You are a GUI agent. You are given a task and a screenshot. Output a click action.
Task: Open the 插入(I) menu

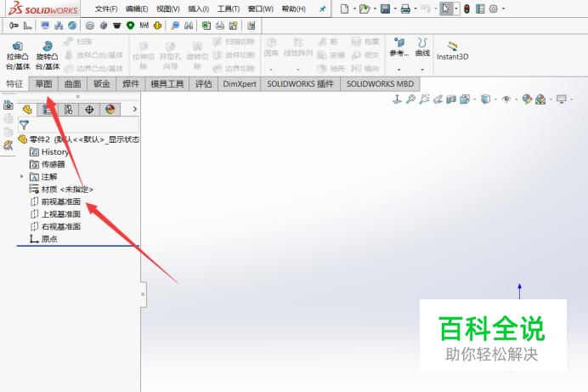pyautogui.click(x=198, y=9)
